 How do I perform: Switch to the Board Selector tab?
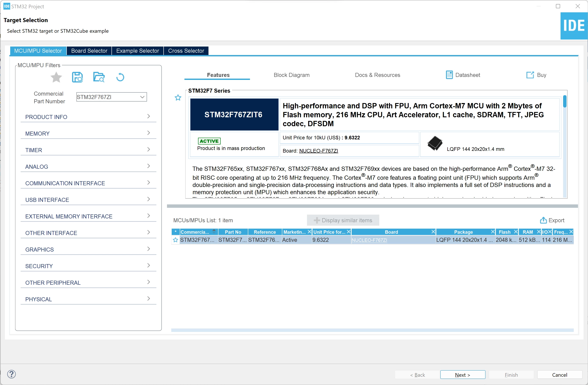coord(89,51)
